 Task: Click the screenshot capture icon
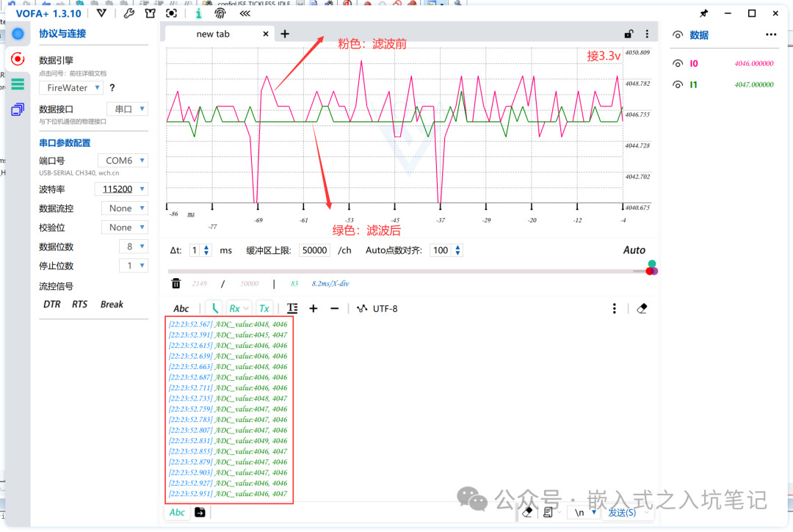click(x=171, y=13)
